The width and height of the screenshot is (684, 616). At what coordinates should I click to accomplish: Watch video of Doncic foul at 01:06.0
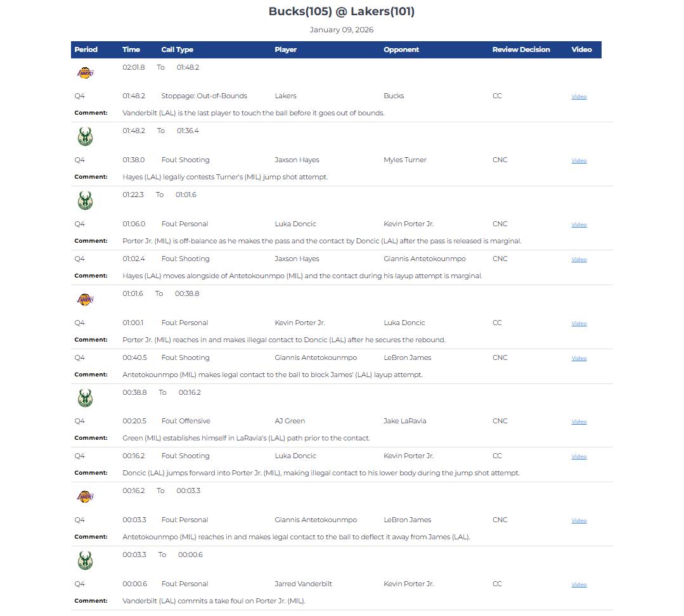coord(579,225)
